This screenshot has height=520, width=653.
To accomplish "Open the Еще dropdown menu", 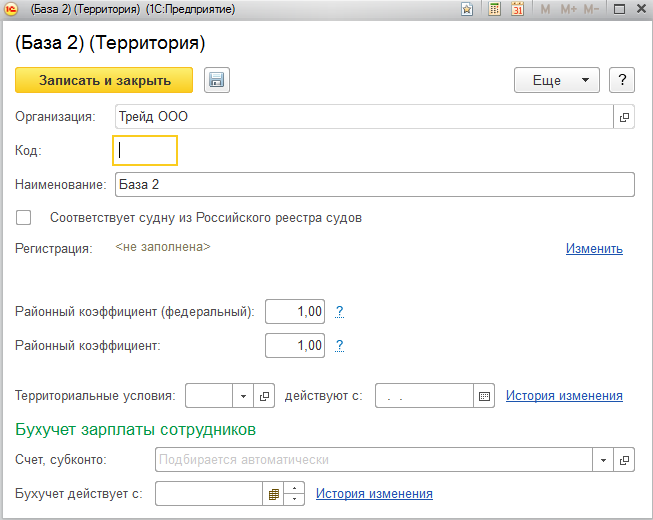I will (x=555, y=80).
